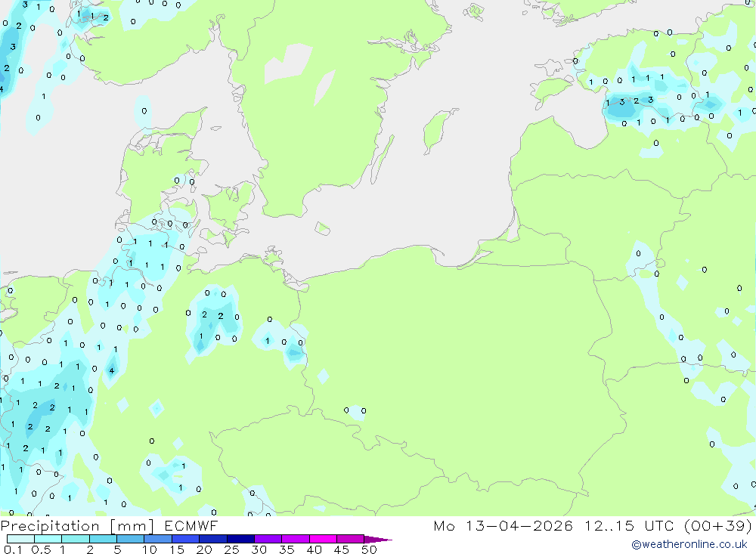Viewport: 756px width, 554px height.
Task: Click the '50' legend scale label
Action: [370, 549]
